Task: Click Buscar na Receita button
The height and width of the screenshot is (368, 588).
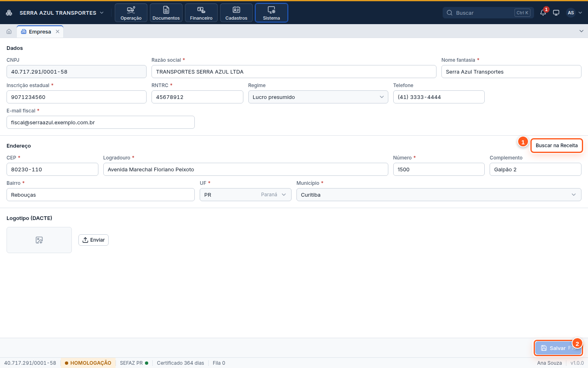Action: point(557,146)
